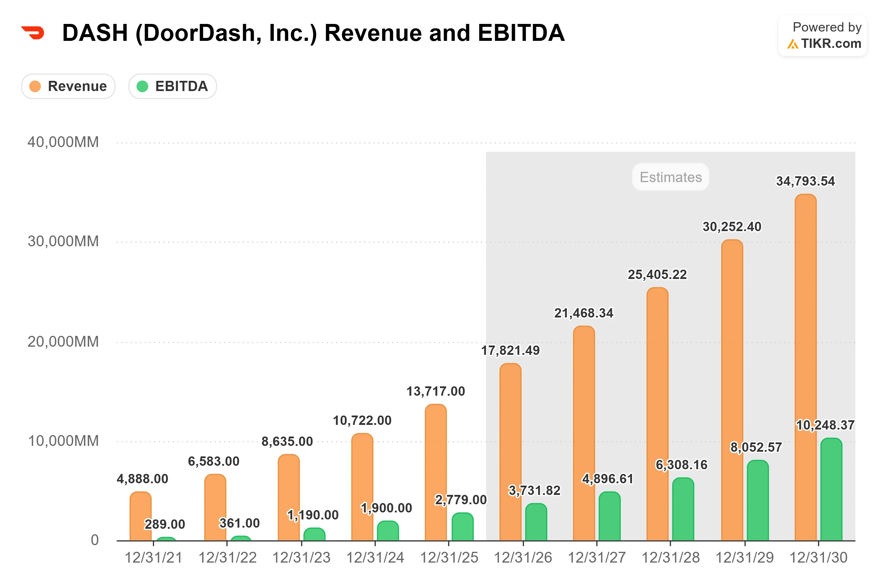Select the 12/31/24 revenue bar

pos(362,487)
